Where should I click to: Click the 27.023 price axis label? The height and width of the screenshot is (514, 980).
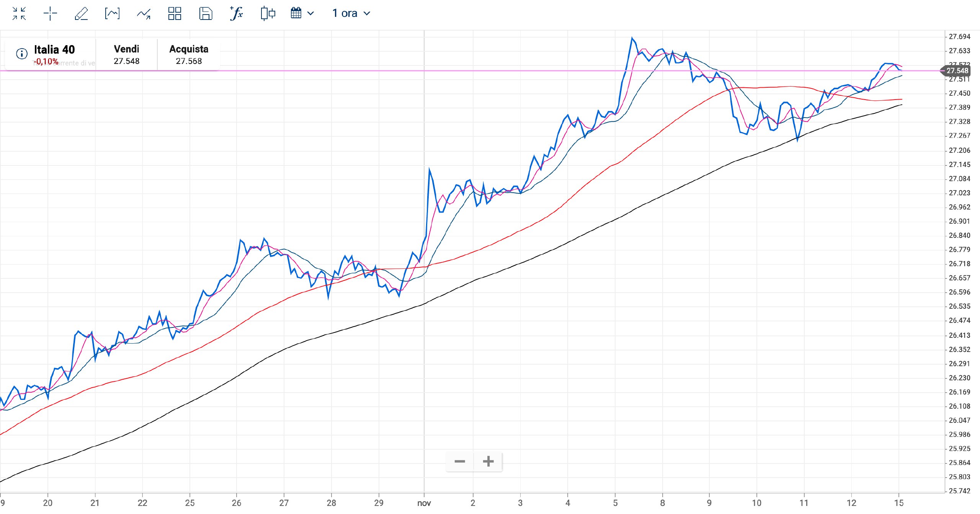tap(959, 193)
